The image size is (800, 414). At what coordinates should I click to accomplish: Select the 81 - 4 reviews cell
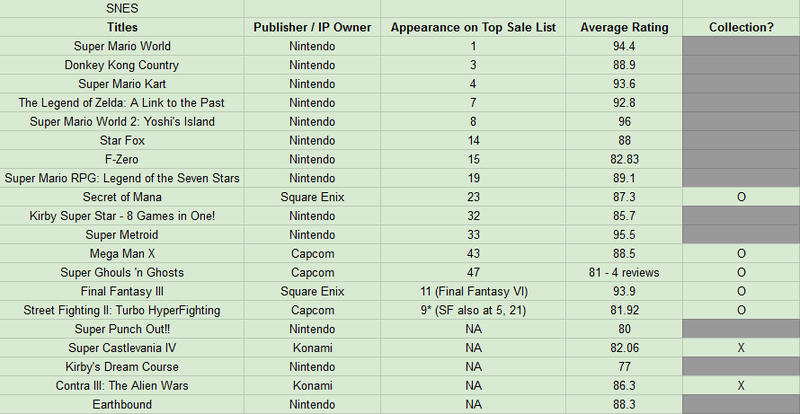click(624, 273)
